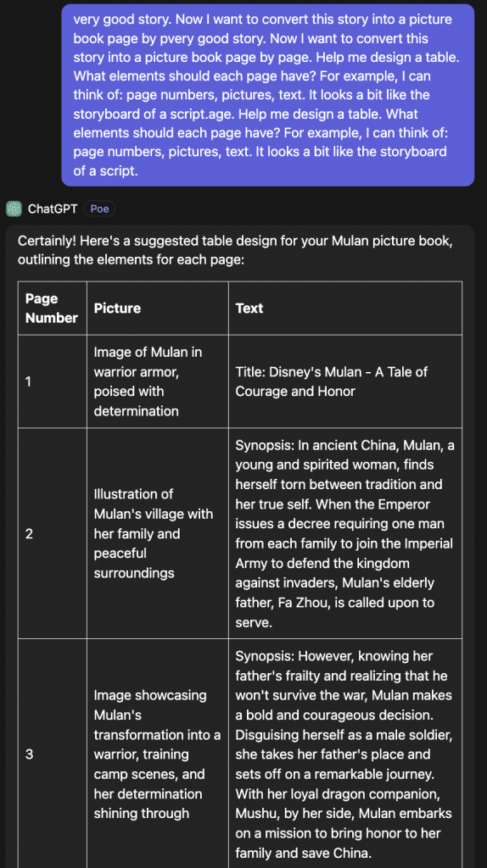
Task: Click the 'Image of Mulan in warrior armor' cell
Action: tap(157, 381)
